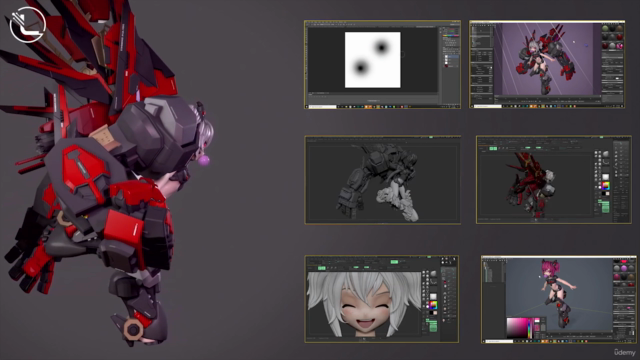Select the black color swatch in face screenshot
Viewport: 640px width, 360px height.
click(431, 313)
